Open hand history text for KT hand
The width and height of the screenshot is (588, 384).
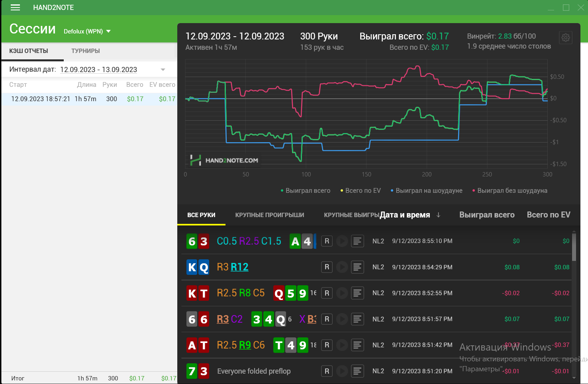point(357,293)
